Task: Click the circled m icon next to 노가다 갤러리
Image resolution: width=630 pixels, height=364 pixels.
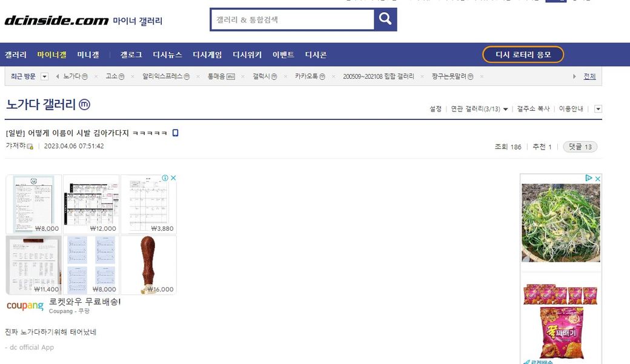Action: click(85, 105)
